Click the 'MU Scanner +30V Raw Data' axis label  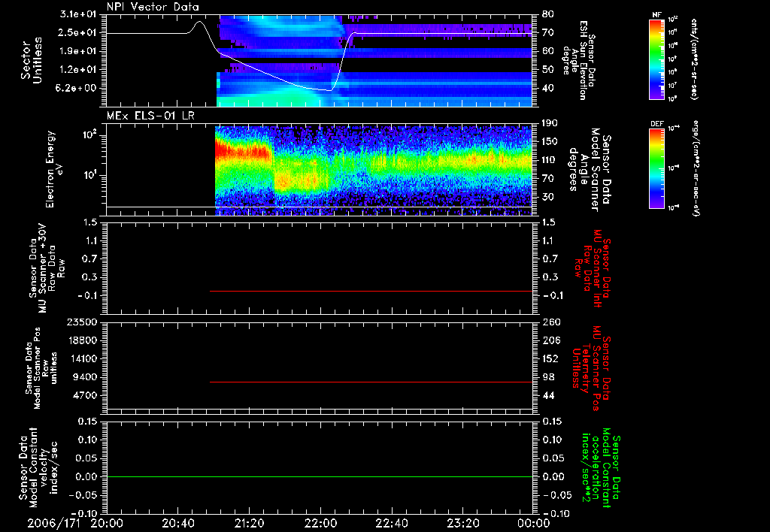(47, 268)
